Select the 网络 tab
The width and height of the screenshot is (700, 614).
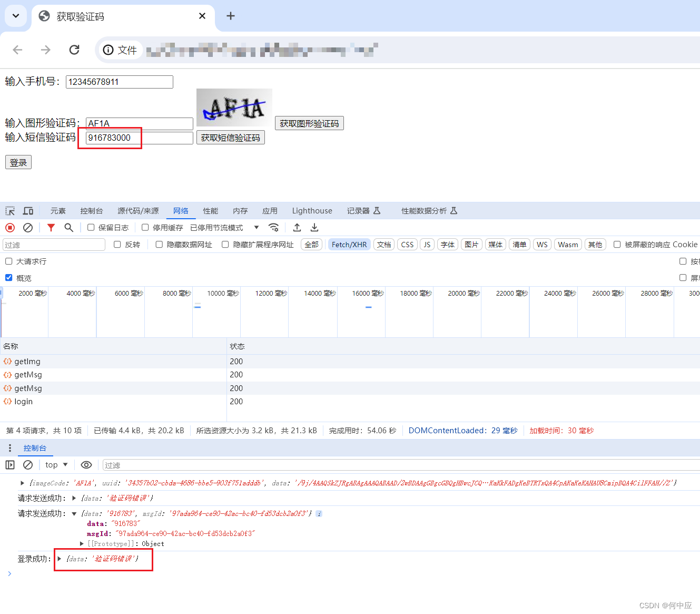[x=181, y=211]
